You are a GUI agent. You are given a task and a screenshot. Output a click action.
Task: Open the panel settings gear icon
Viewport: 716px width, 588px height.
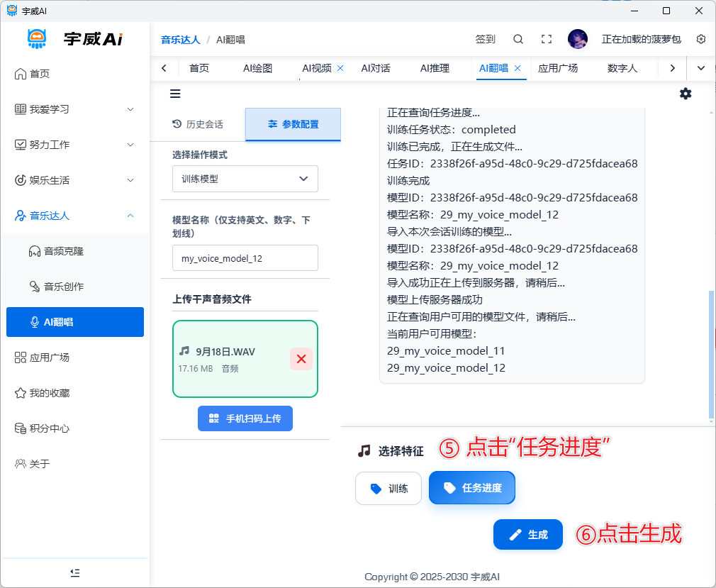point(686,94)
